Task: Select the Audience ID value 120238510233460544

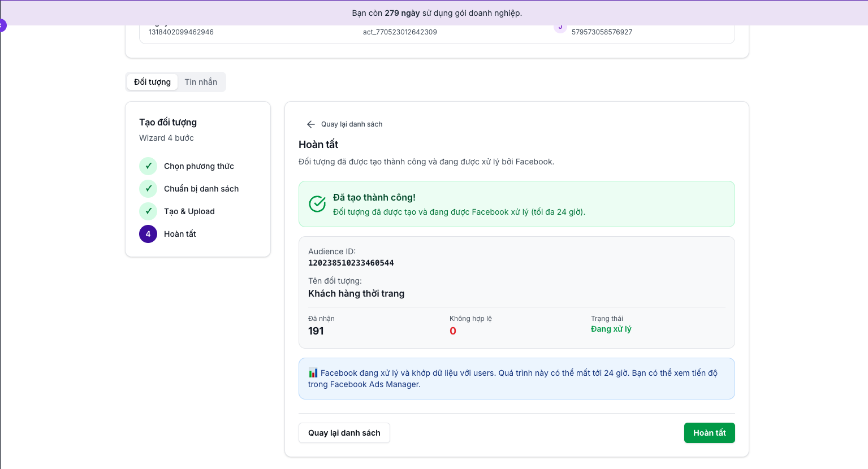Action: coord(351,263)
